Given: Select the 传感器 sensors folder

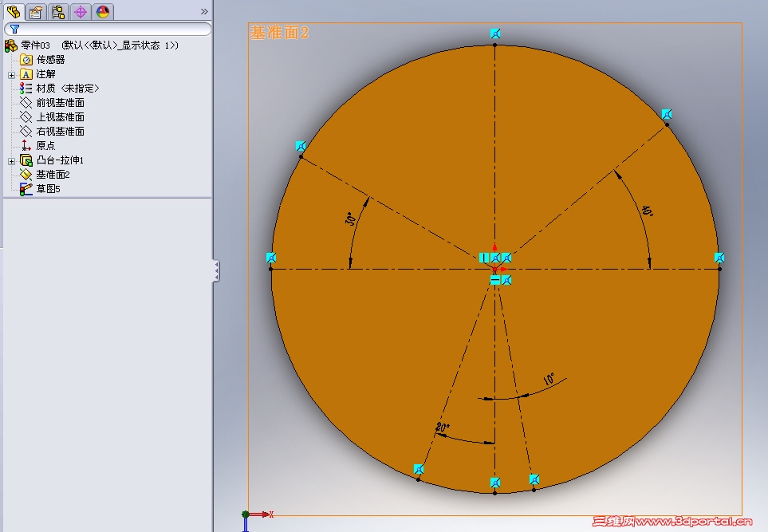Looking at the screenshot, I should pos(50,60).
